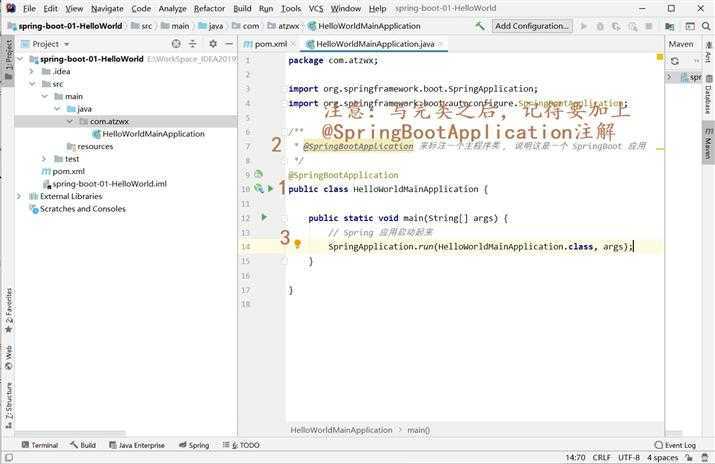Close the HelloWorldMainApplication.java tab
The width and height of the screenshot is (715, 464).
(x=440, y=44)
